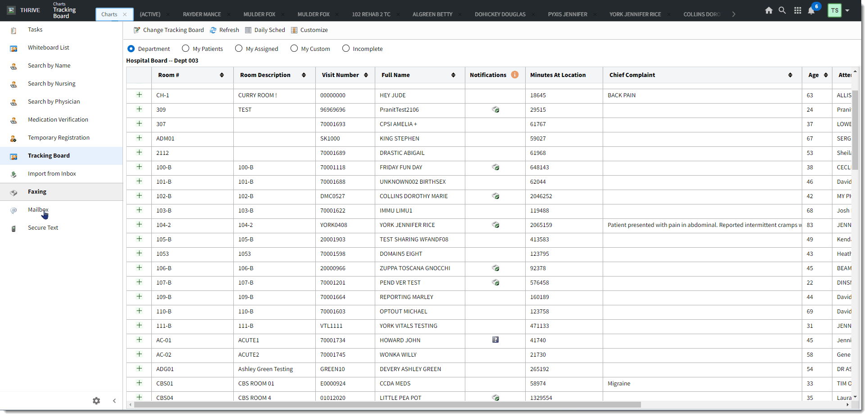Switch to the ALGREEN BETTY tab

click(432, 14)
